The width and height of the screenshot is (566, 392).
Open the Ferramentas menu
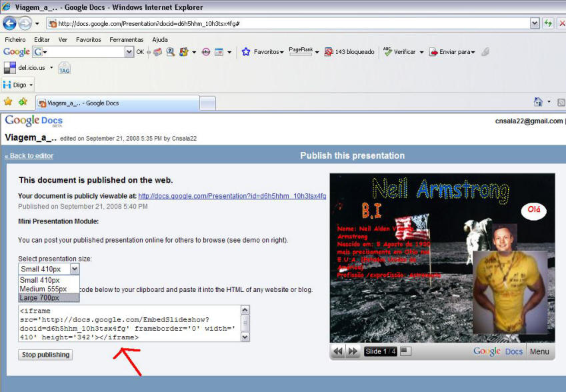click(x=127, y=40)
